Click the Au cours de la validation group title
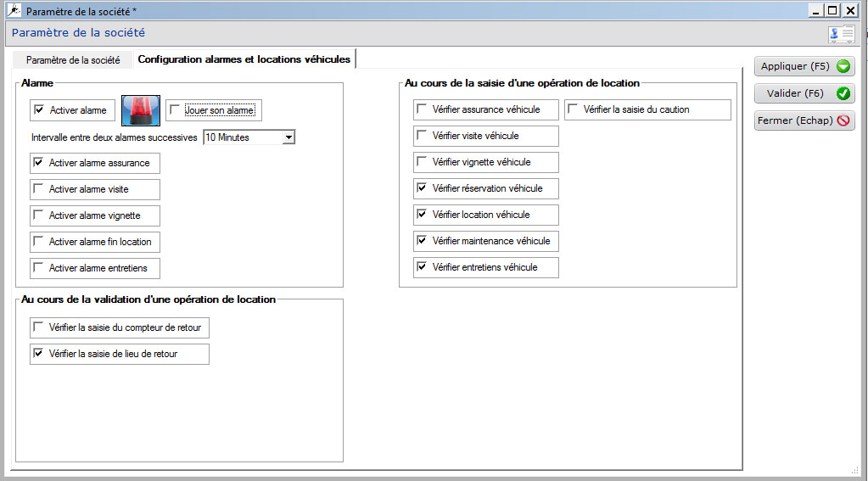This screenshot has width=868, height=481. pos(148,299)
